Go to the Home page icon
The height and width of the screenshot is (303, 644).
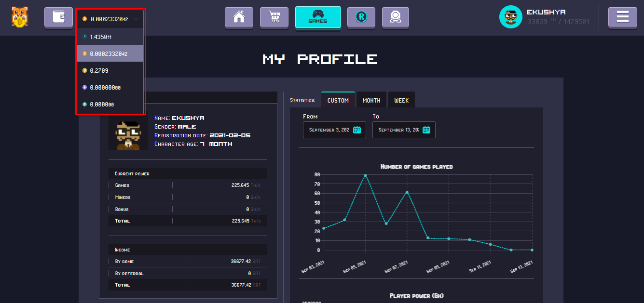(239, 17)
